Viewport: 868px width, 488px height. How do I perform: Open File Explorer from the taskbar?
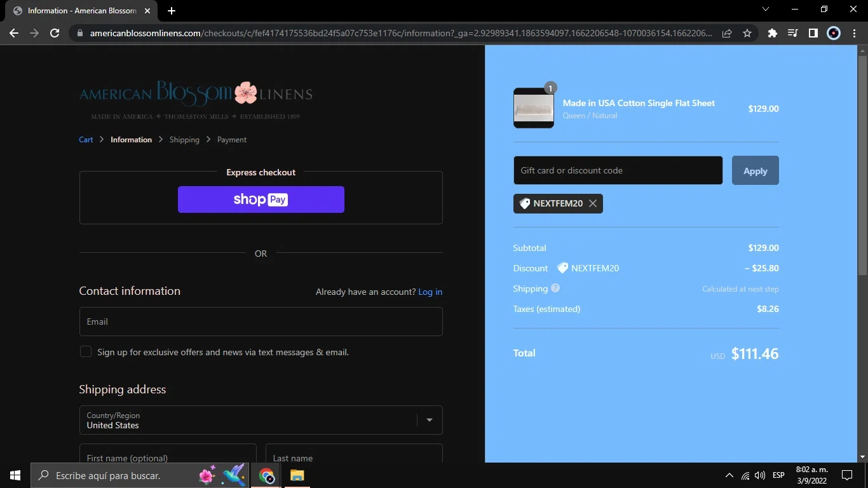point(297,475)
